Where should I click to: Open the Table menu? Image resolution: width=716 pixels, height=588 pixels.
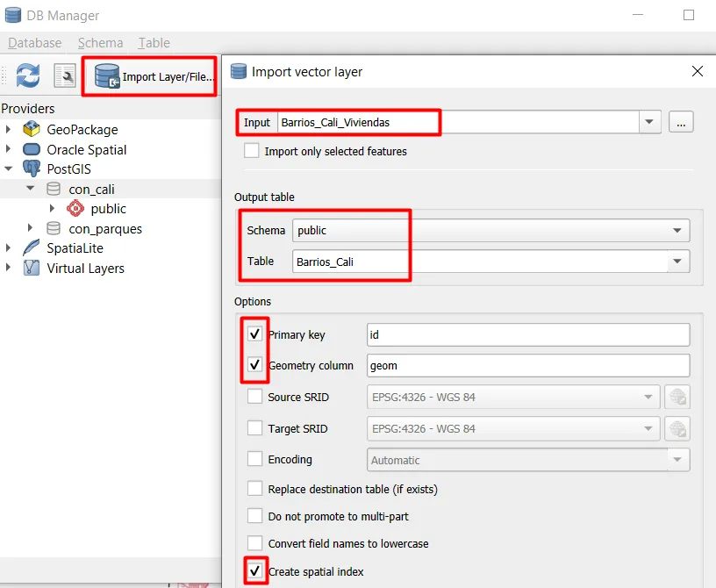click(x=154, y=43)
